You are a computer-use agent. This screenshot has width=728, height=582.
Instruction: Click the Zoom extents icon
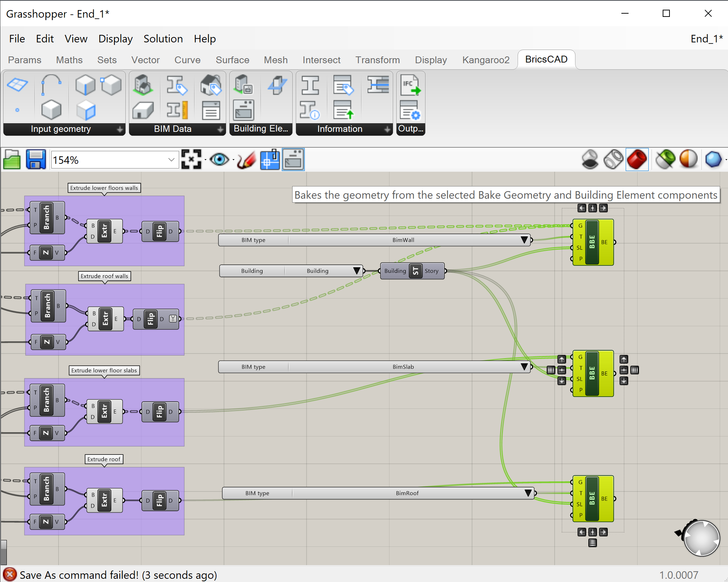tap(191, 160)
